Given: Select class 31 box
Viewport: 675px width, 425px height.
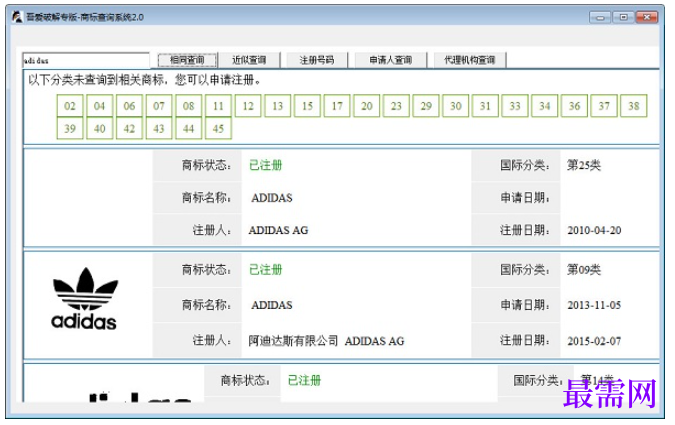Looking at the screenshot, I should pyautogui.click(x=485, y=106).
